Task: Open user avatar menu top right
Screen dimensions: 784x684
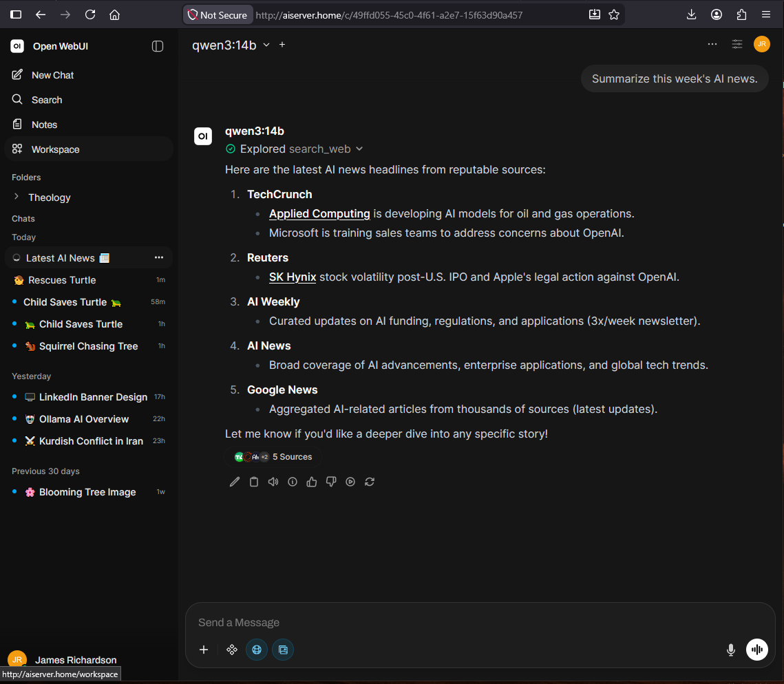Action: 761,44
